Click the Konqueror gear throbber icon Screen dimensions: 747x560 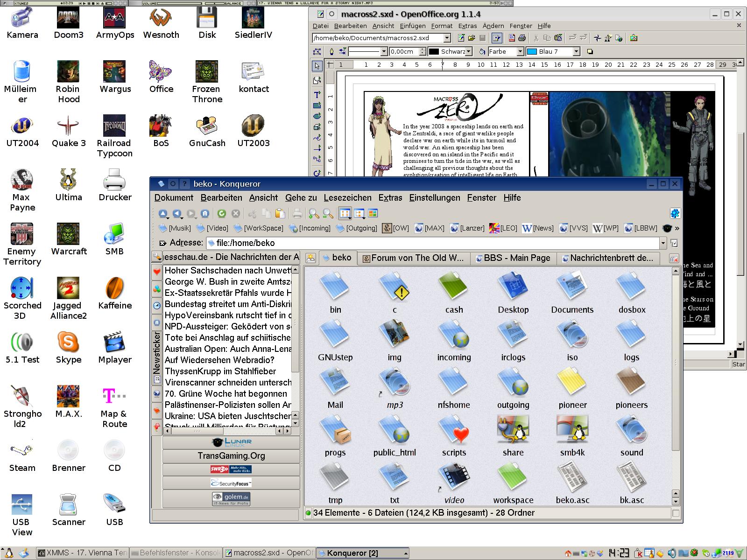tap(675, 214)
